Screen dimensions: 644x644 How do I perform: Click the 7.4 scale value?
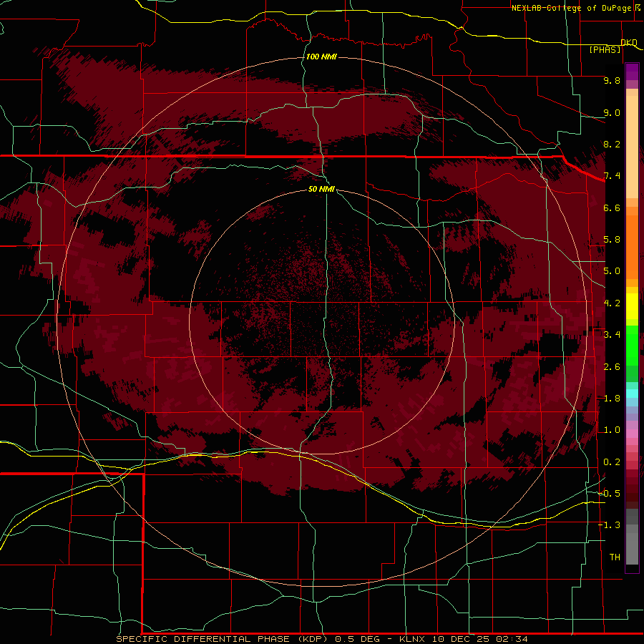click(x=612, y=176)
